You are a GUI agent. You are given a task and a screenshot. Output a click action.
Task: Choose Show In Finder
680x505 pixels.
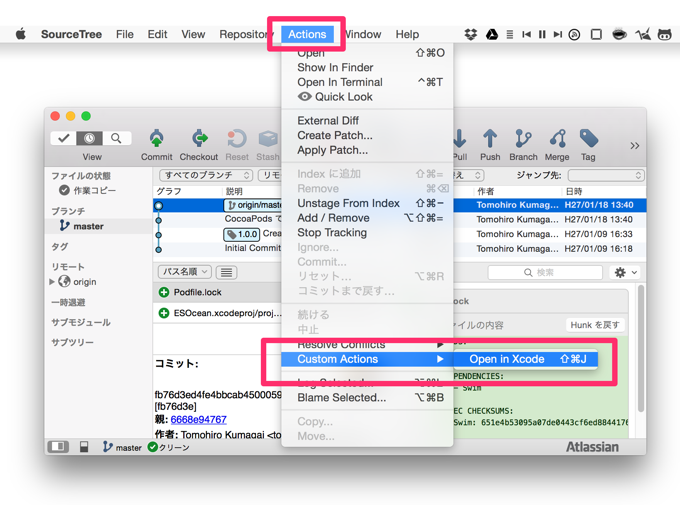point(367,67)
